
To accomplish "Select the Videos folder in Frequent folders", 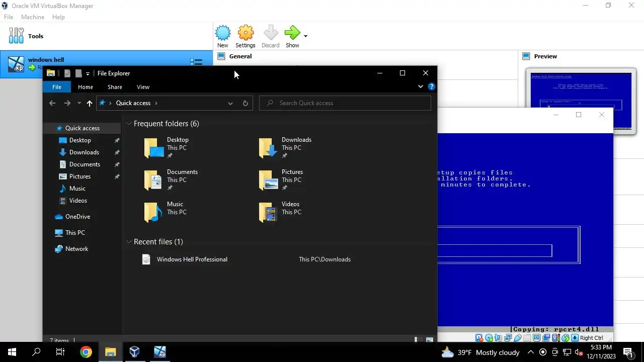I will (279, 212).
